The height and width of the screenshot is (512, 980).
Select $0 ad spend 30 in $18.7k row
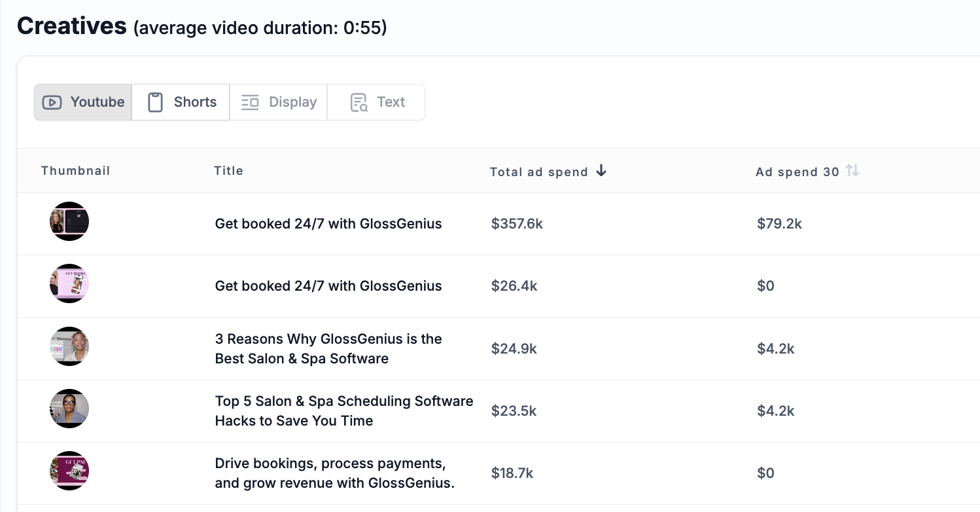(765, 473)
